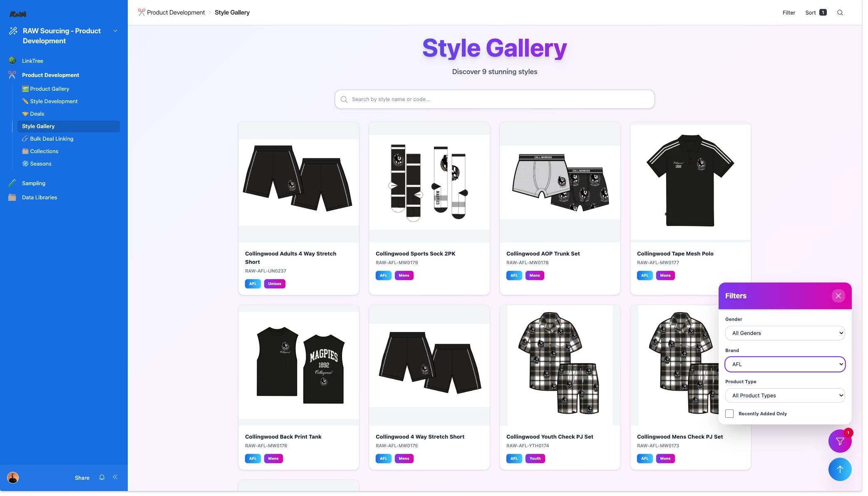Collapse sidebar with double-chevron icon
Screen dimensions: 868x496
tap(115, 477)
